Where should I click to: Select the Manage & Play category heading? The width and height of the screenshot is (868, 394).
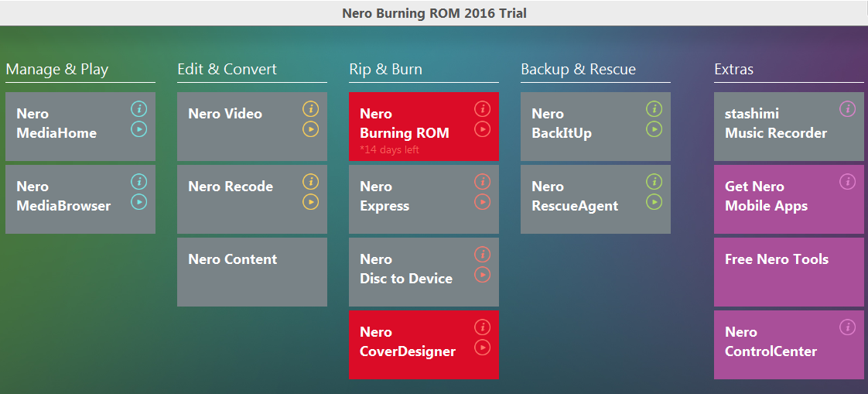click(57, 70)
